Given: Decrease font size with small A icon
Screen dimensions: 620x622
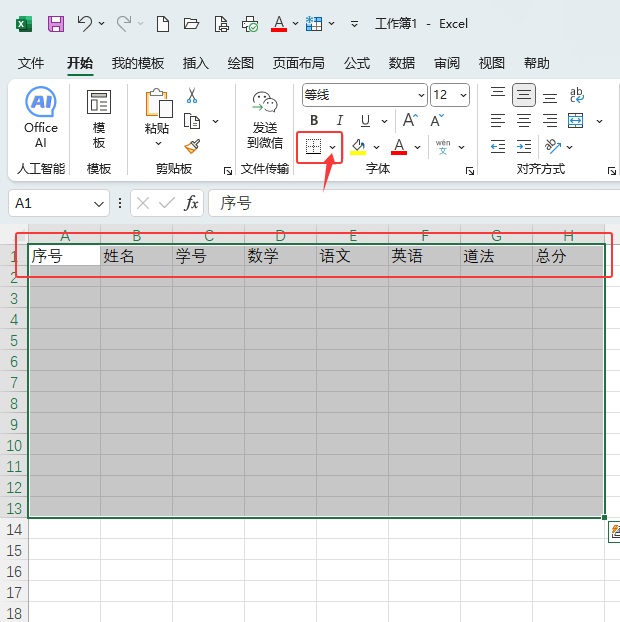Looking at the screenshot, I should (x=437, y=121).
